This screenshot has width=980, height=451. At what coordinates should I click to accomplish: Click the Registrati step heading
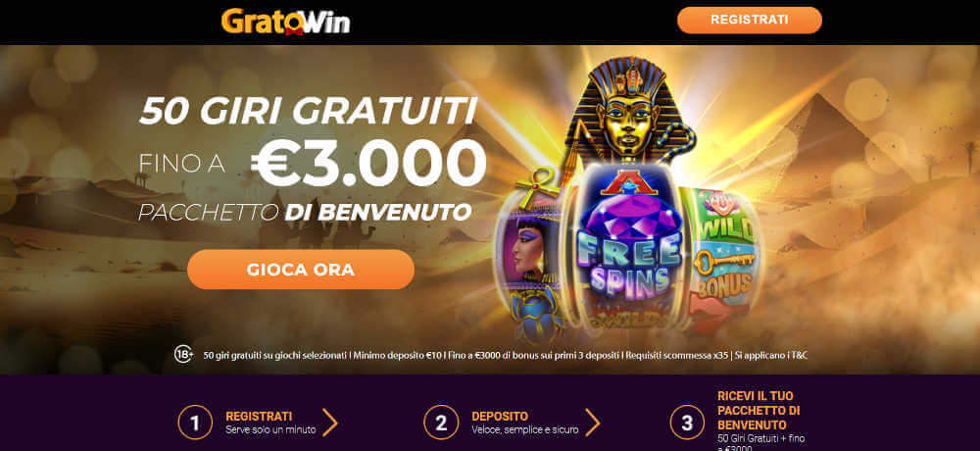pyautogui.click(x=259, y=416)
